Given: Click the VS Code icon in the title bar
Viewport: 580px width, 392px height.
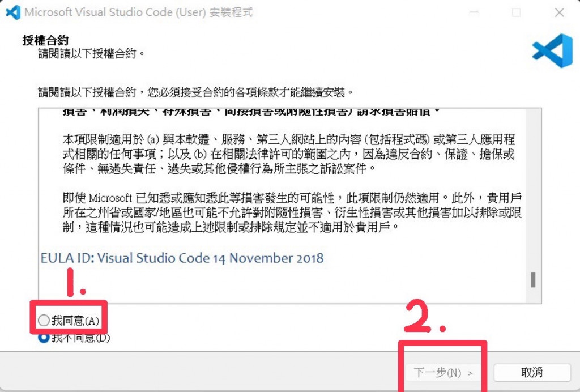Looking at the screenshot, I should [x=13, y=12].
